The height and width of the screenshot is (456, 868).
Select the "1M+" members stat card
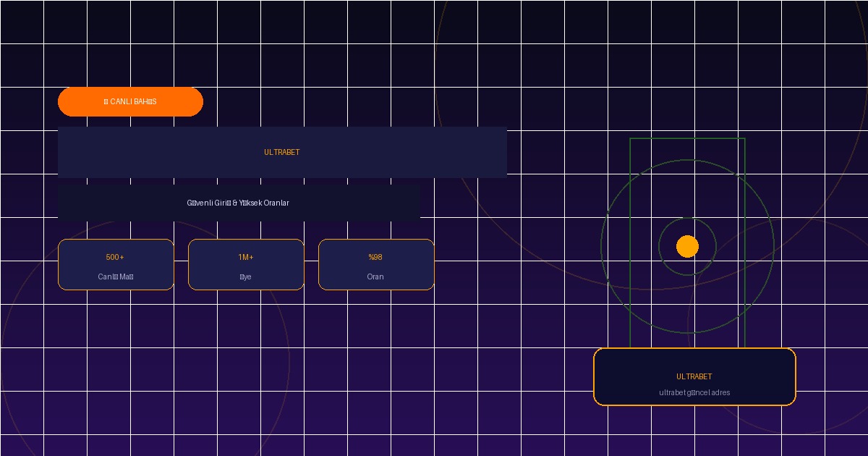click(x=246, y=265)
